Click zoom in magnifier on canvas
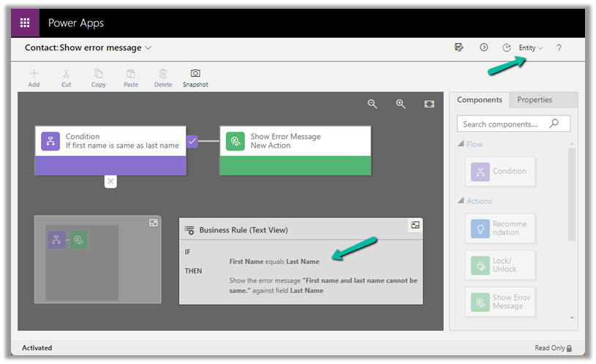This screenshot has width=596, height=364. pos(401,105)
